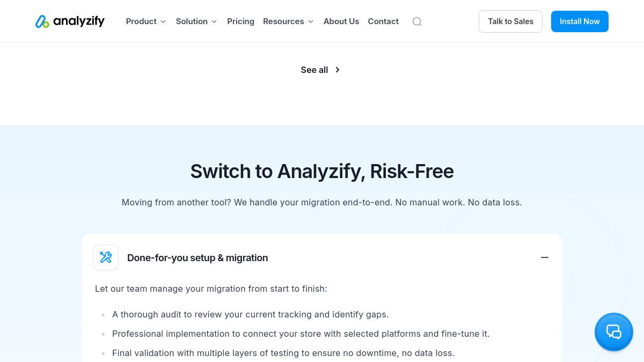Collapse the accordion using the minus icon
This screenshot has width=644, height=362.
pos(545,257)
